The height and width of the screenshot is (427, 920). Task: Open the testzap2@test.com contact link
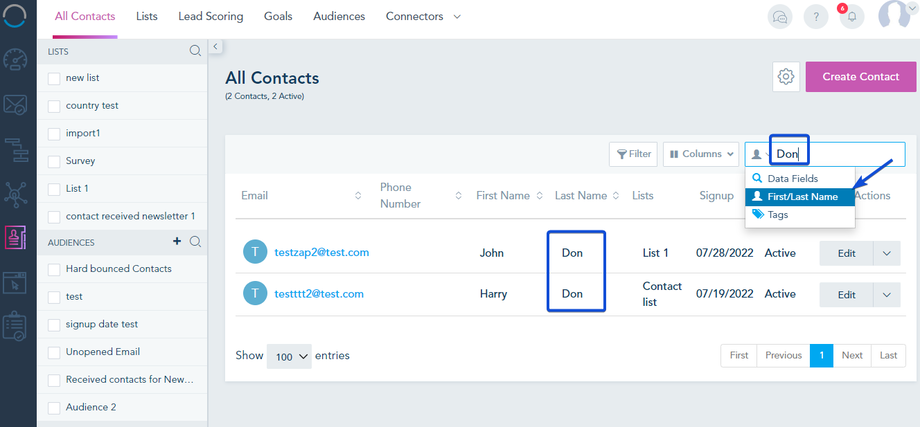(322, 253)
